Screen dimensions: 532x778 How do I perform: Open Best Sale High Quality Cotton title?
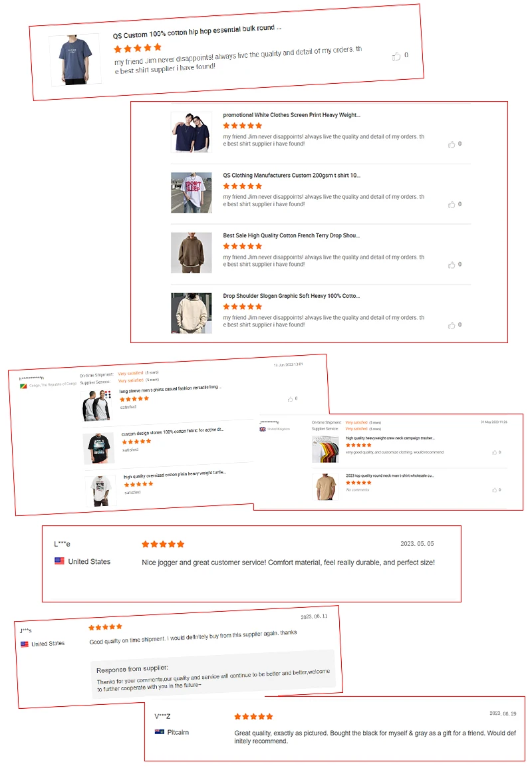291,235
